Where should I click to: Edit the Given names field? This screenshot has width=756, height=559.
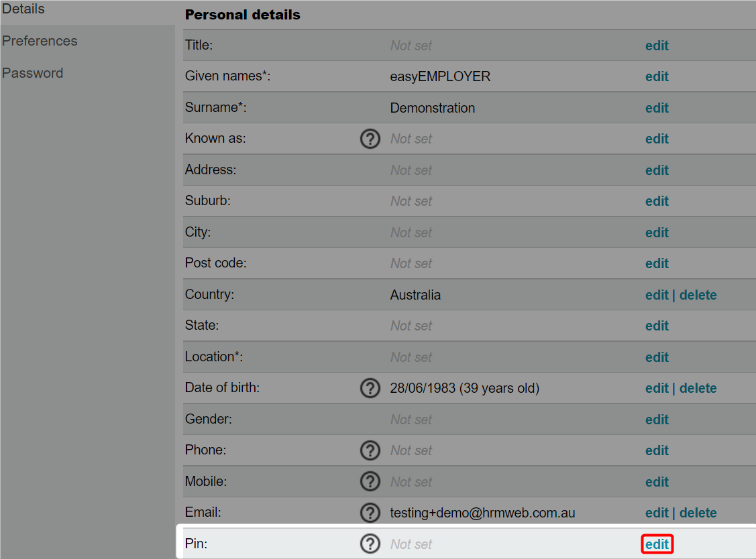657,76
